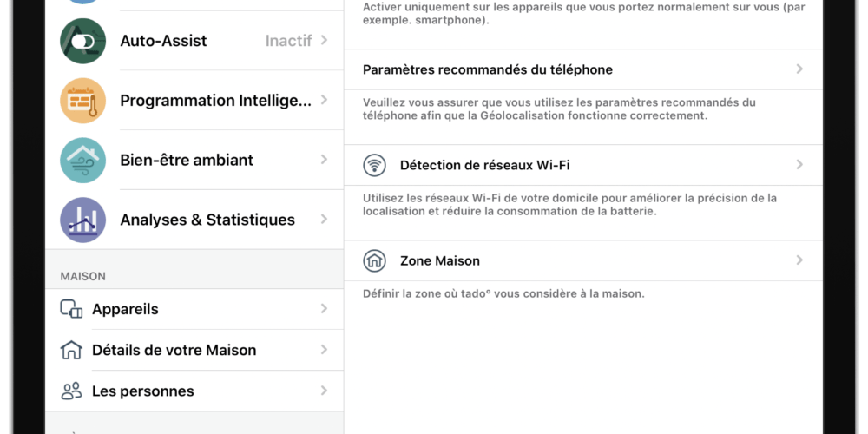Expand the Détection de réseaux Wi-Fi chevron

799,164
